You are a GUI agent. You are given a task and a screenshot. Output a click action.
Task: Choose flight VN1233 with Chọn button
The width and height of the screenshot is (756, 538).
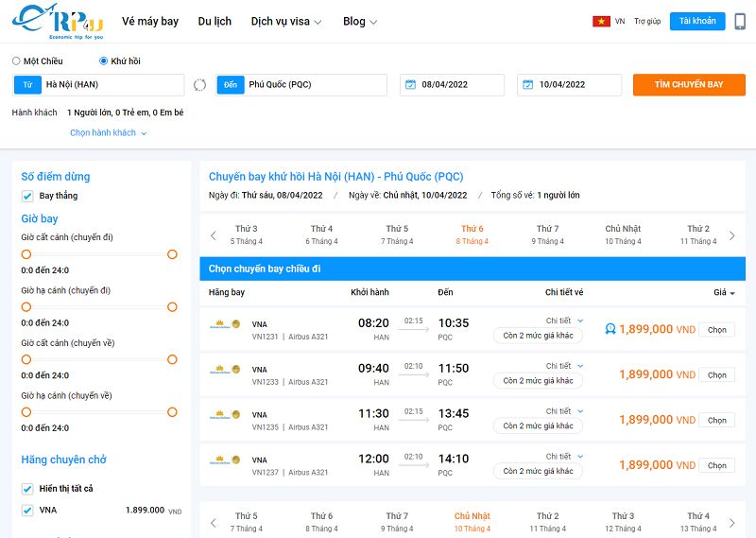click(716, 375)
